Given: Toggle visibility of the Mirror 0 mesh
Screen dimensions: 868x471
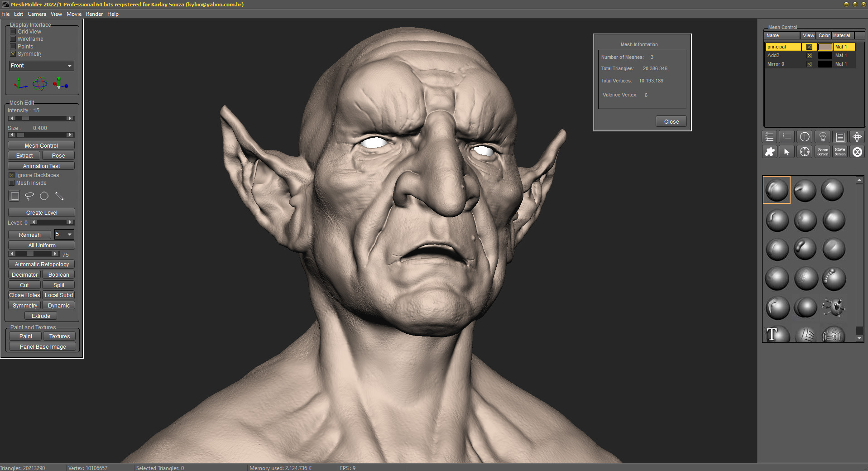Looking at the screenshot, I should pos(809,64).
